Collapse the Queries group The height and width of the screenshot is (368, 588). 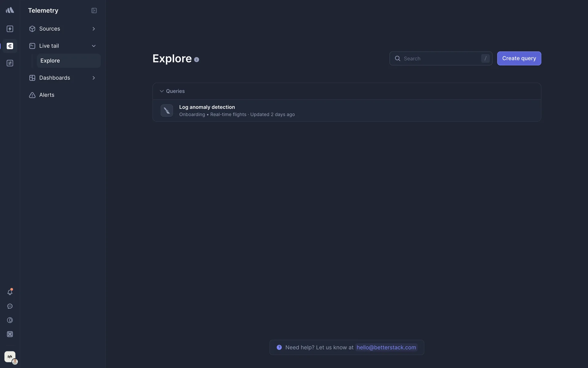[162, 91]
